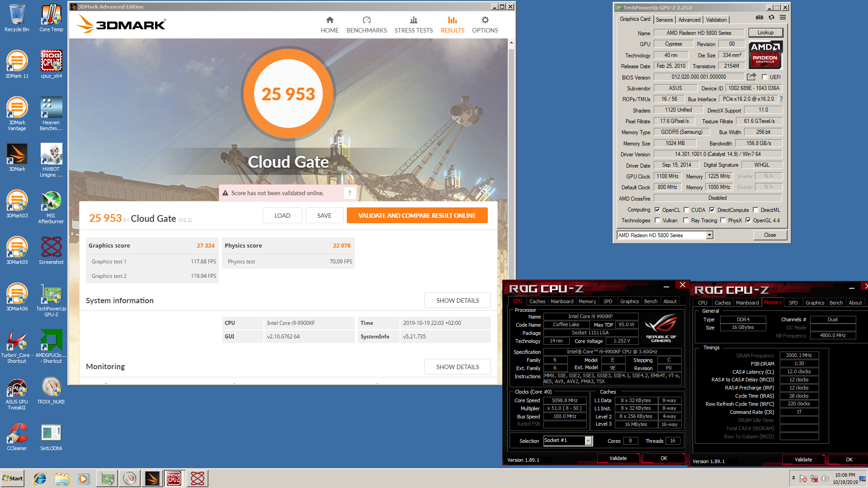This screenshot has width=868, height=488.
Task: Open GPU-Z hamburger menu icon
Action: point(783,18)
